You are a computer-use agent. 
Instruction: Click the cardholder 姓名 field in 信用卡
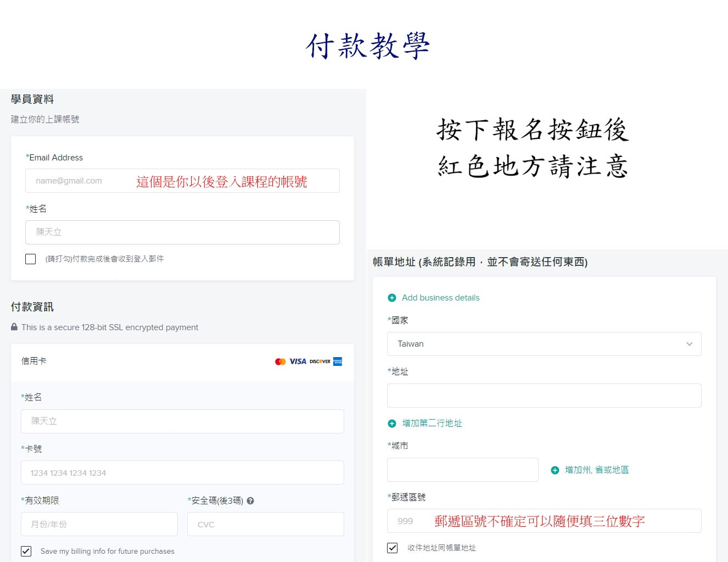coord(182,421)
